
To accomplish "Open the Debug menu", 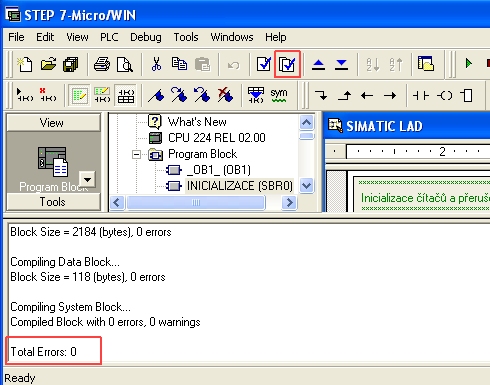I will [146, 37].
